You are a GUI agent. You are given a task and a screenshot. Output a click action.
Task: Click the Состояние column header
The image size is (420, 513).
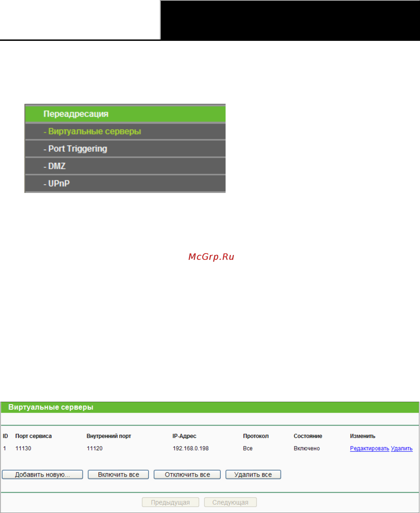[308, 436]
